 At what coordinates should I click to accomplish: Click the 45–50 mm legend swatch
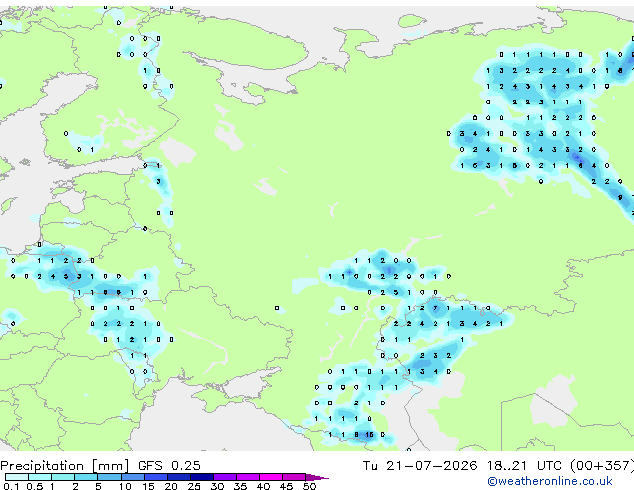294,477
